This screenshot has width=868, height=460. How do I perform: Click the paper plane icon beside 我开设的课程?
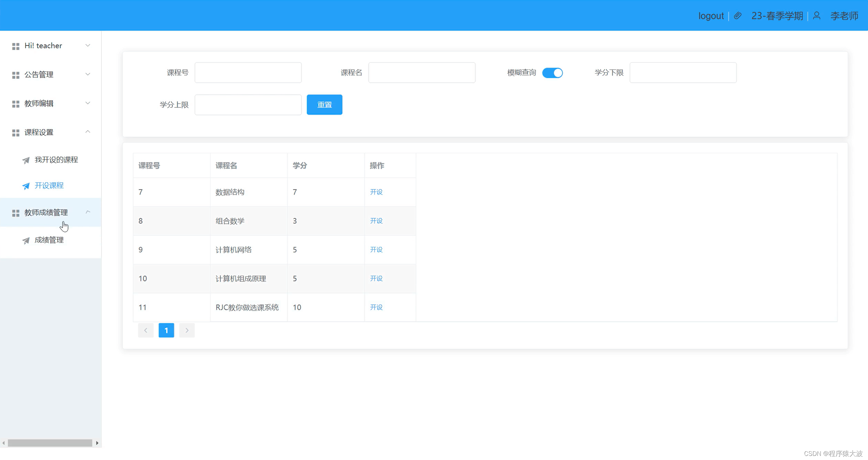pos(26,160)
